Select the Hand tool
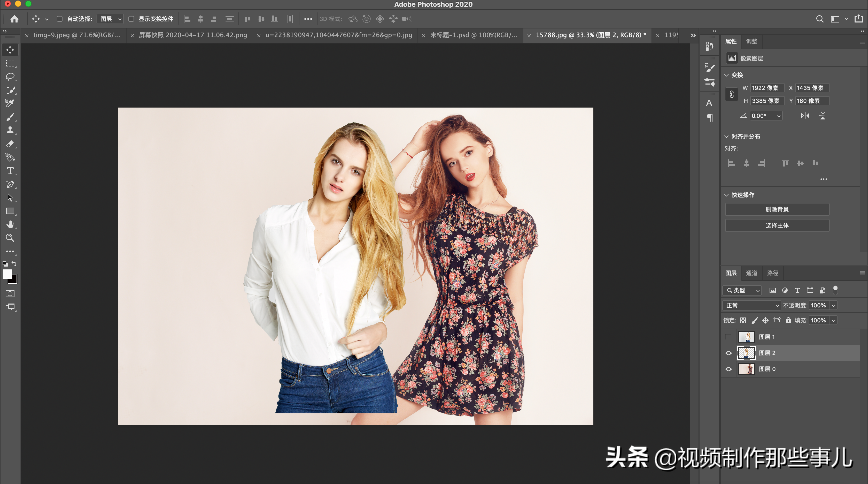 click(x=10, y=225)
